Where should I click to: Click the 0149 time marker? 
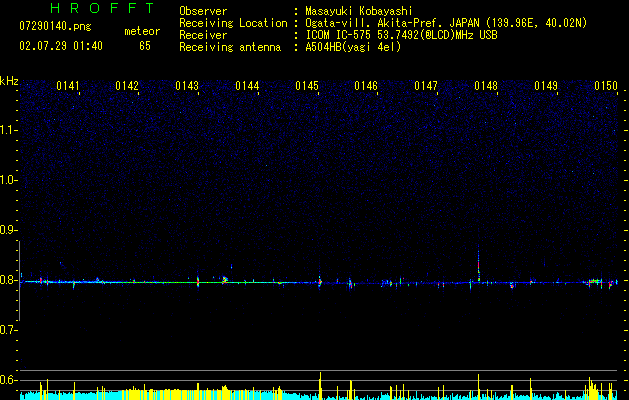(x=546, y=86)
